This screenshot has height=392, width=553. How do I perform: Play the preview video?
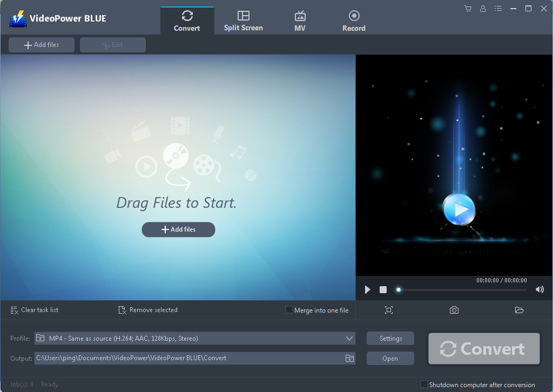click(367, 290)
